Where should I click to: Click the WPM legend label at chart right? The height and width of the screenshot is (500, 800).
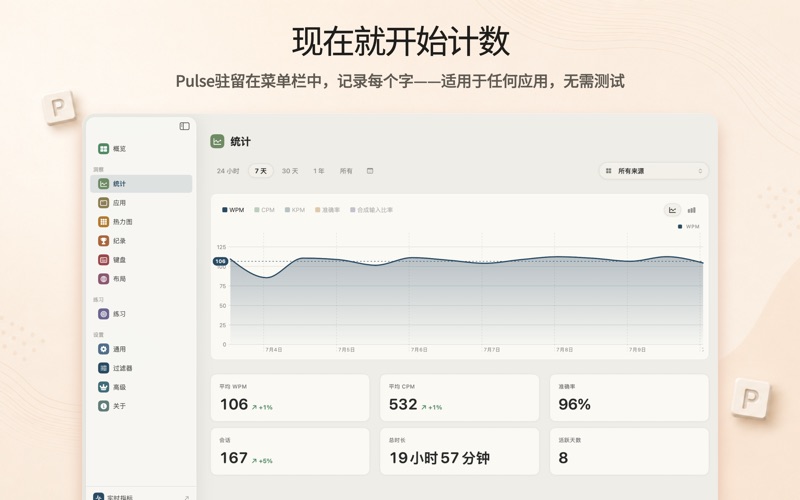tap(689, 227)
